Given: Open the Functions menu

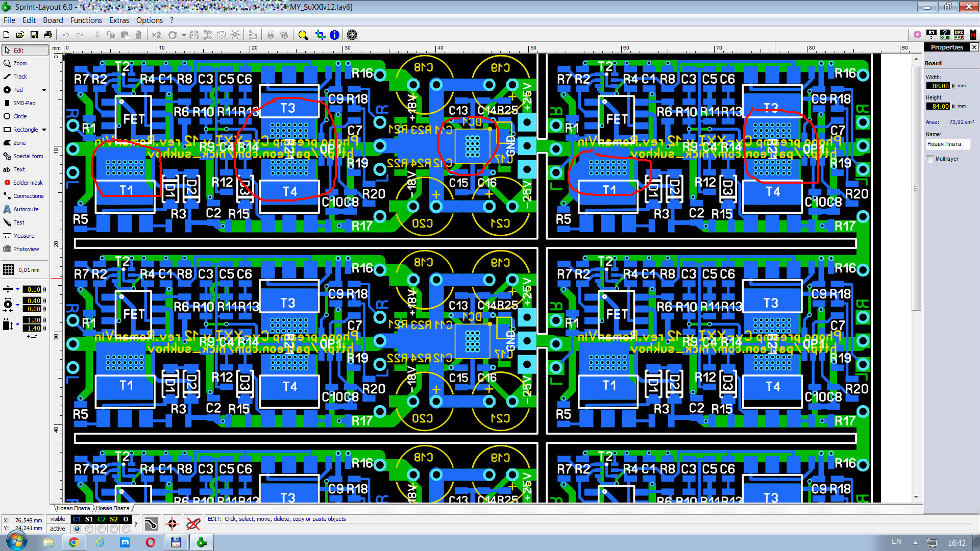Looking at the screenshot, I should (86, 20).
